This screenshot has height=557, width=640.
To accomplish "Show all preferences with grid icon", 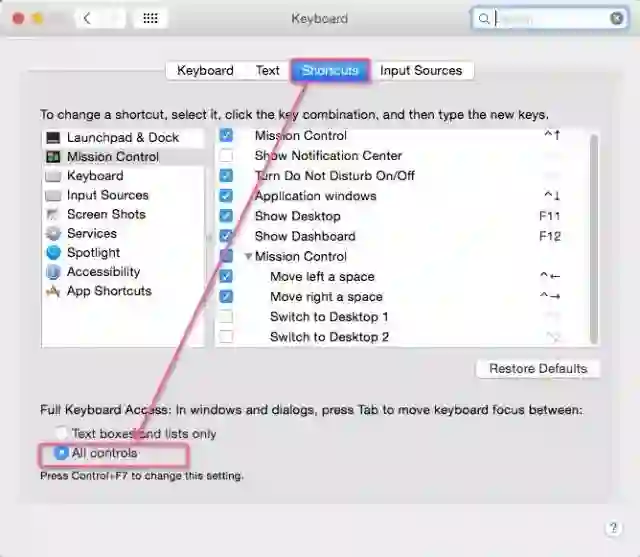I will tap(151, 18).
